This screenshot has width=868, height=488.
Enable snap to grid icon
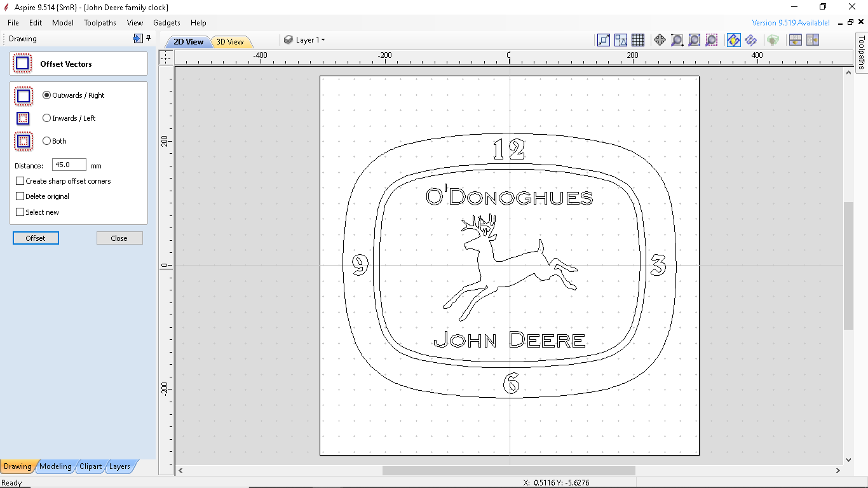pos(637,39)
